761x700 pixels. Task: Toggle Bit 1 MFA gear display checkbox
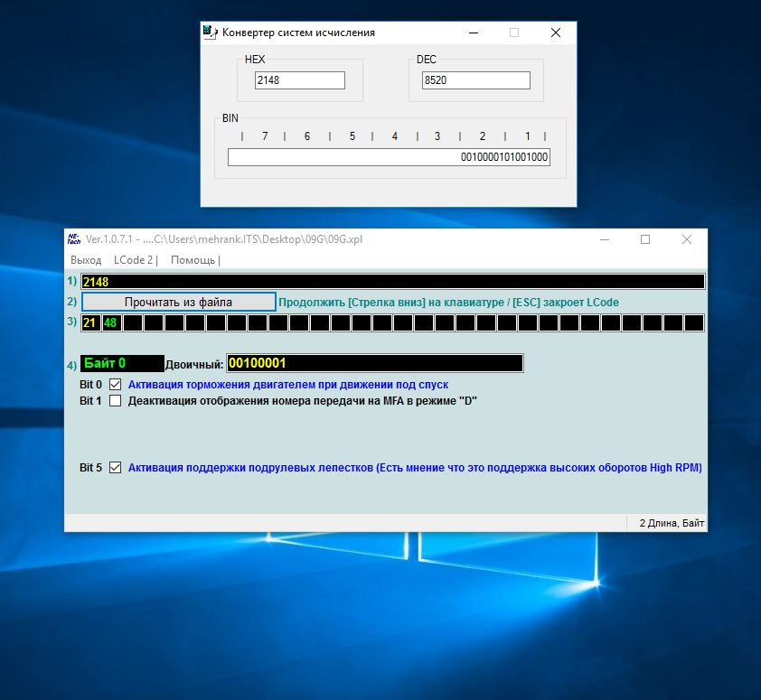(115, 401)
